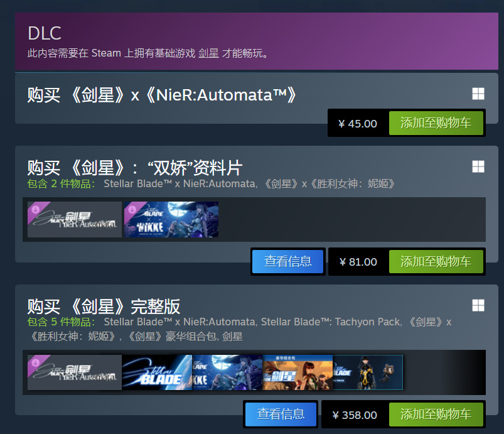Add the ¥81.00 双娇 bundle to cart
504x434 pixels.
tap(436, 261)
